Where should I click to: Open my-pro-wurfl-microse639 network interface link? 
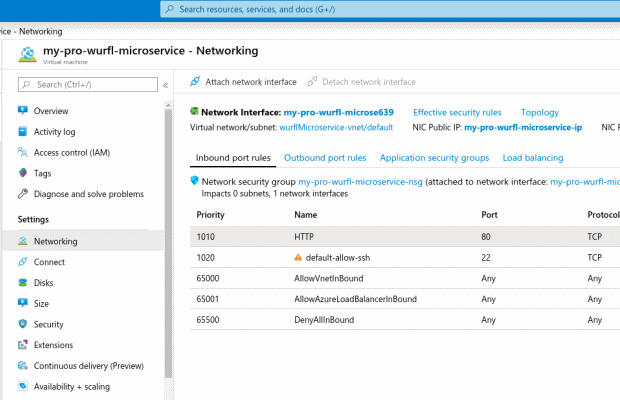click(x=338, y=112)
